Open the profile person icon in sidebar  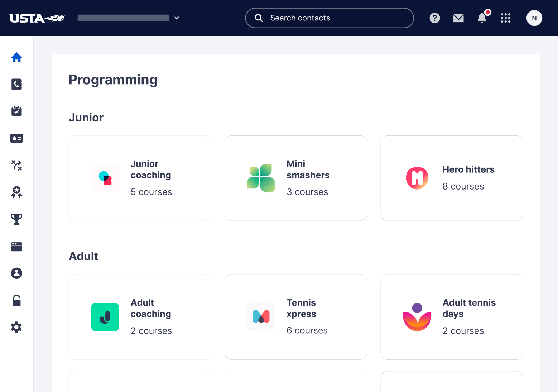(16, 273)
